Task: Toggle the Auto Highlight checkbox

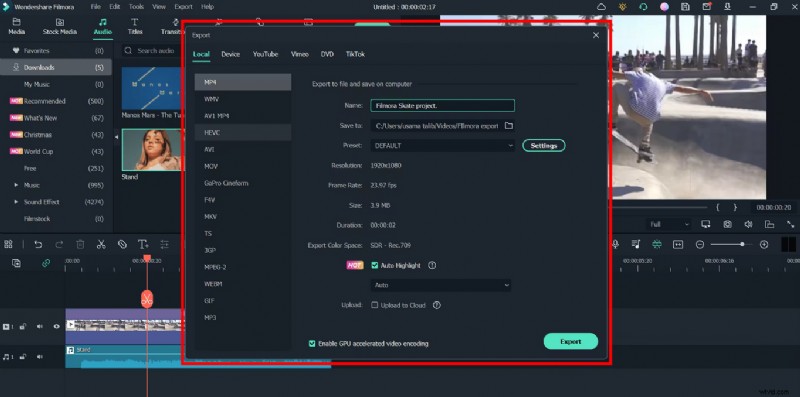Action: [374, 265]
